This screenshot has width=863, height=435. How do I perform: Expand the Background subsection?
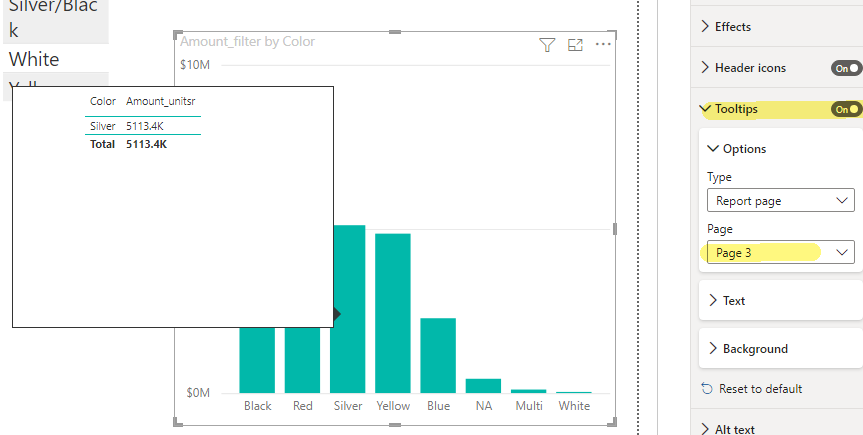(x=713, y=348)
